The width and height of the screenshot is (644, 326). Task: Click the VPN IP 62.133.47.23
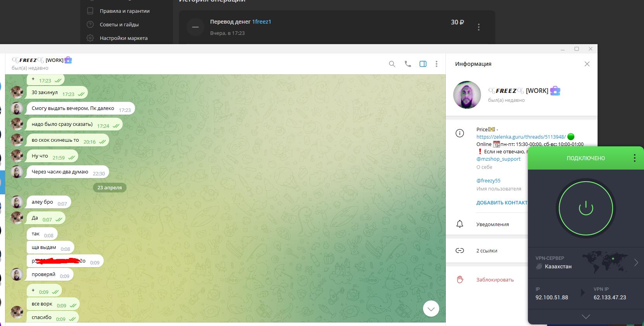tap(610, 297)
